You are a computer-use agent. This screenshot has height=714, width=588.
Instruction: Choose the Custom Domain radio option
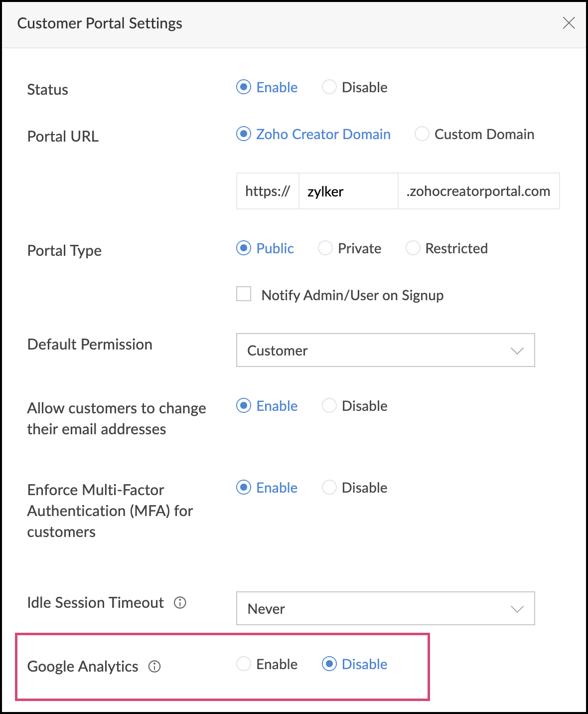422,134
